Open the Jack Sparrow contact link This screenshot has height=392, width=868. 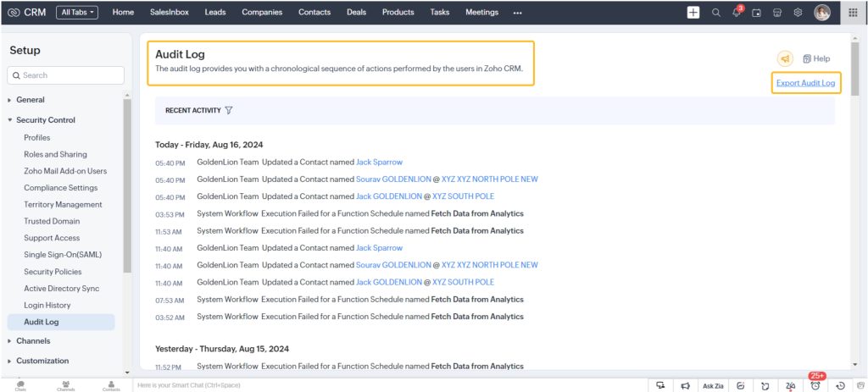[379, 162]
